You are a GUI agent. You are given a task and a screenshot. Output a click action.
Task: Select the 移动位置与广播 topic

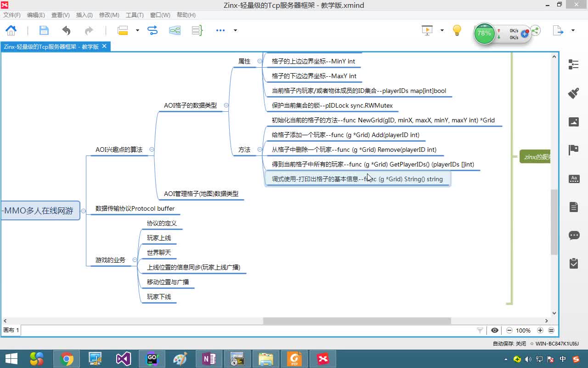click(168, 282)
